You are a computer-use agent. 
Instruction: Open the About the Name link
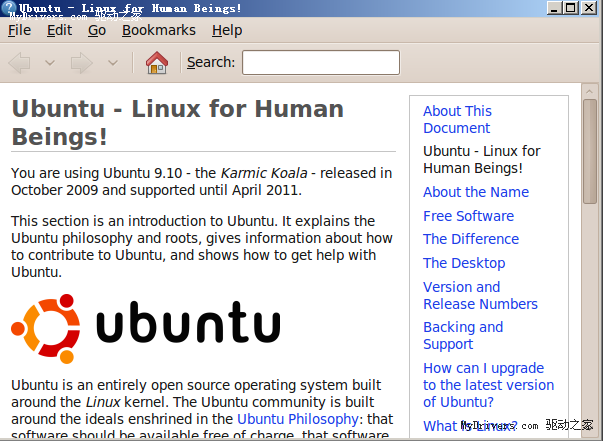point(476,192)
